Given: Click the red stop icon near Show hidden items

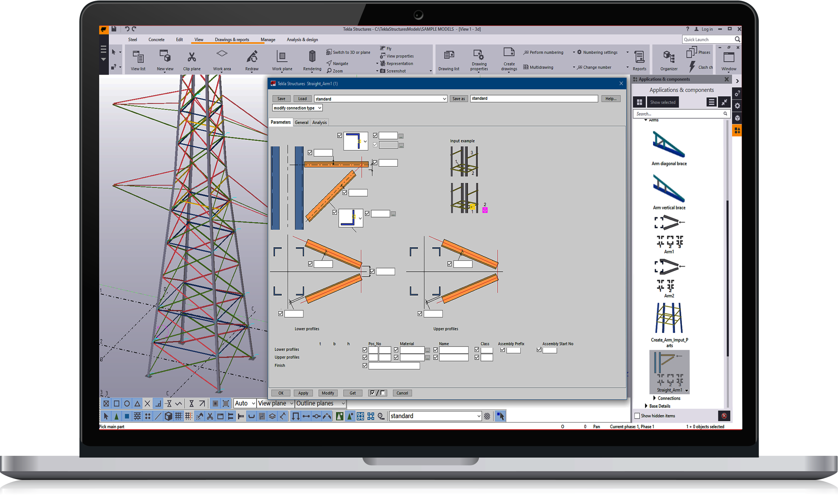Looking at the screenshot, I should click(x=724, y=416).
